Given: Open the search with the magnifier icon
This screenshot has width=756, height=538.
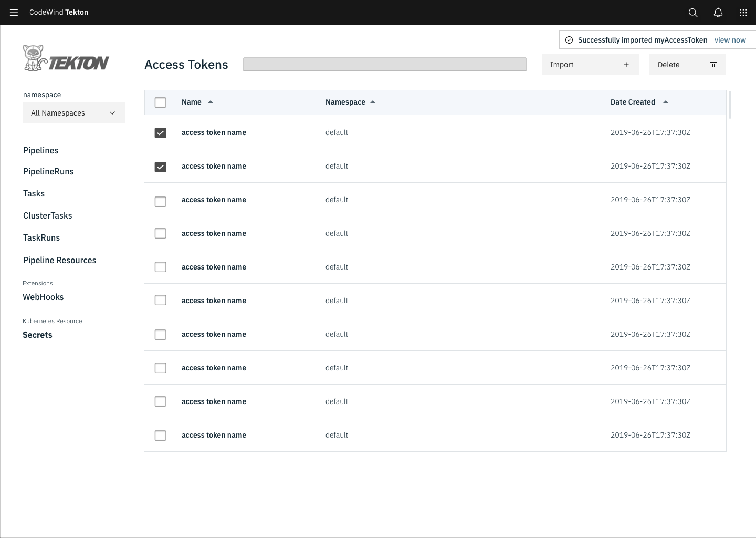Looking at the screenshot, I should point(692,12).
